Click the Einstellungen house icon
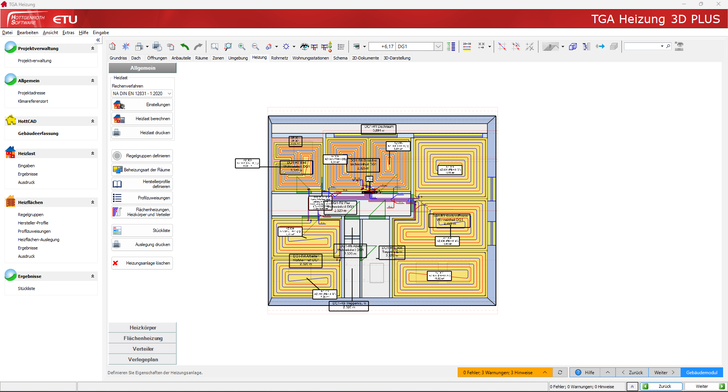 [119, 105]
